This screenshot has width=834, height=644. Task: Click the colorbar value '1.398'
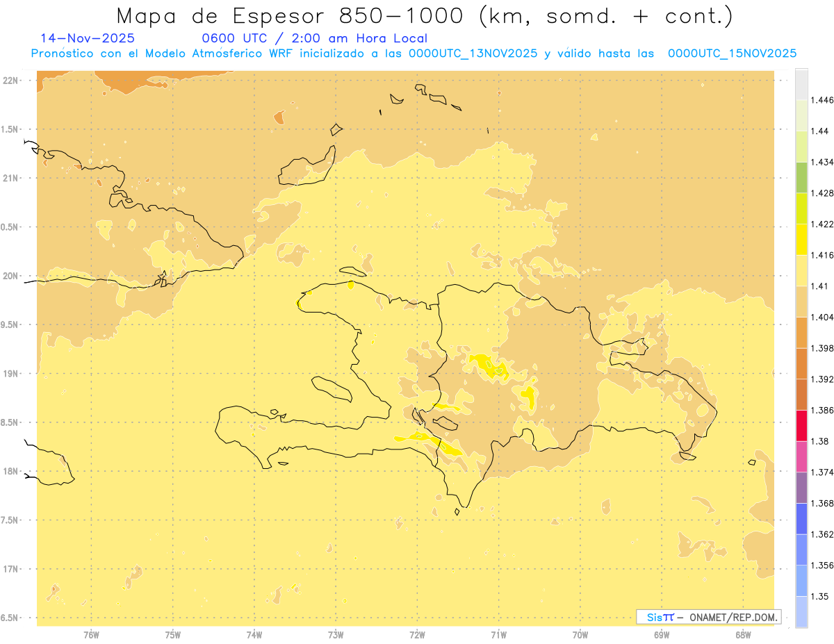click(x=824, y=348)
